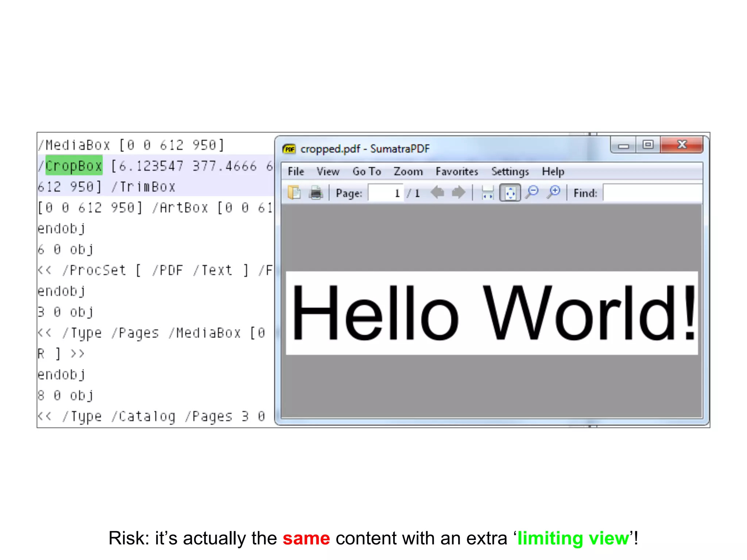Click the SumatraPDF app icon in title bar
This screenshot has width=747, height=560.
(289, 149)
